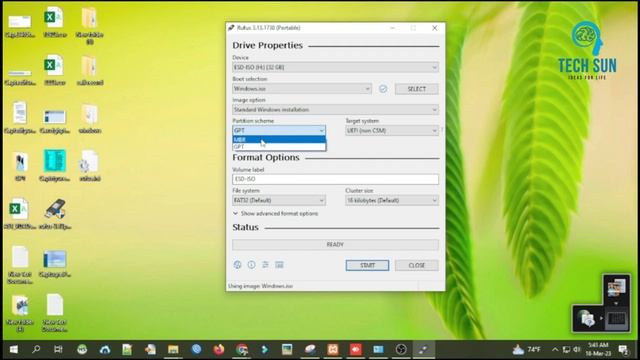This screenshot has height=360, width=640.
Task: Select the teal square desktop icon
Action: (x=55, y=165)
